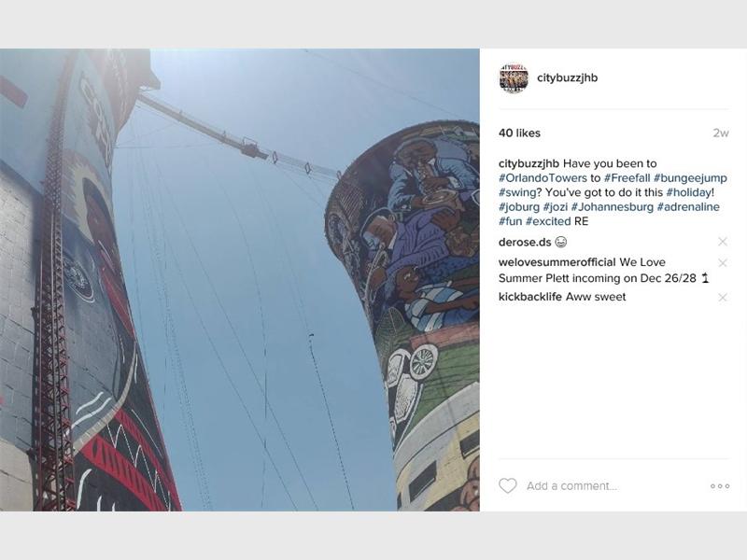The image size is (747, 560).
Task: Visit the welovesummerofficial commenter profile
Action: pyautogui.click(x=557, y=262)
